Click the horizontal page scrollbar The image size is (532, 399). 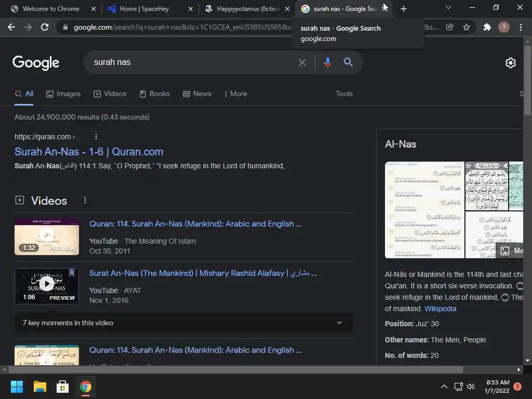tap(235, 370)
